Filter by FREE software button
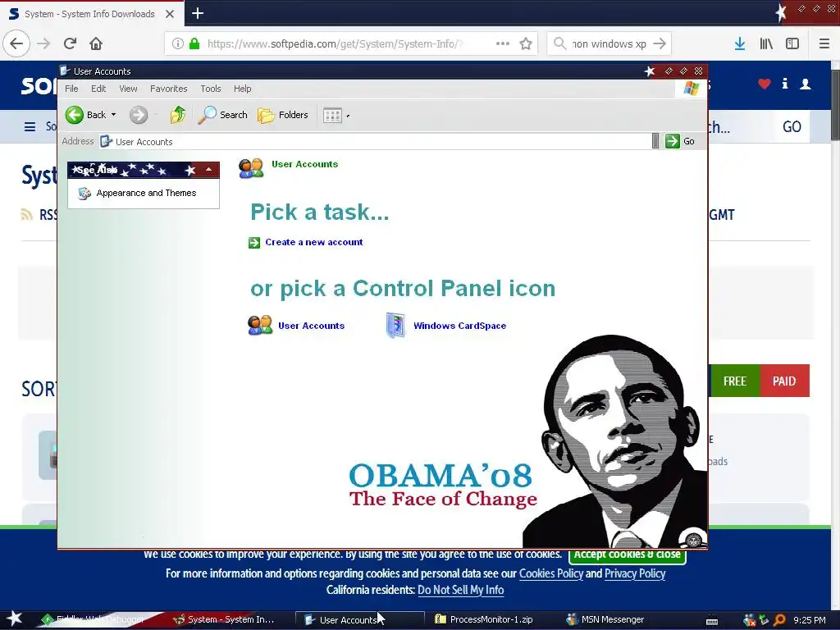Image resolution: width=840 pixels, height=630 pixels. tap(734, 381)
